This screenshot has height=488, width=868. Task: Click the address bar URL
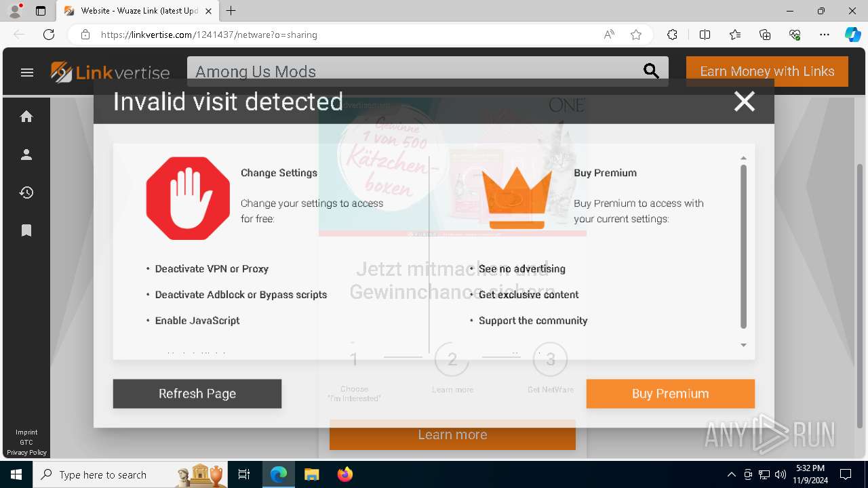point(209,35)
